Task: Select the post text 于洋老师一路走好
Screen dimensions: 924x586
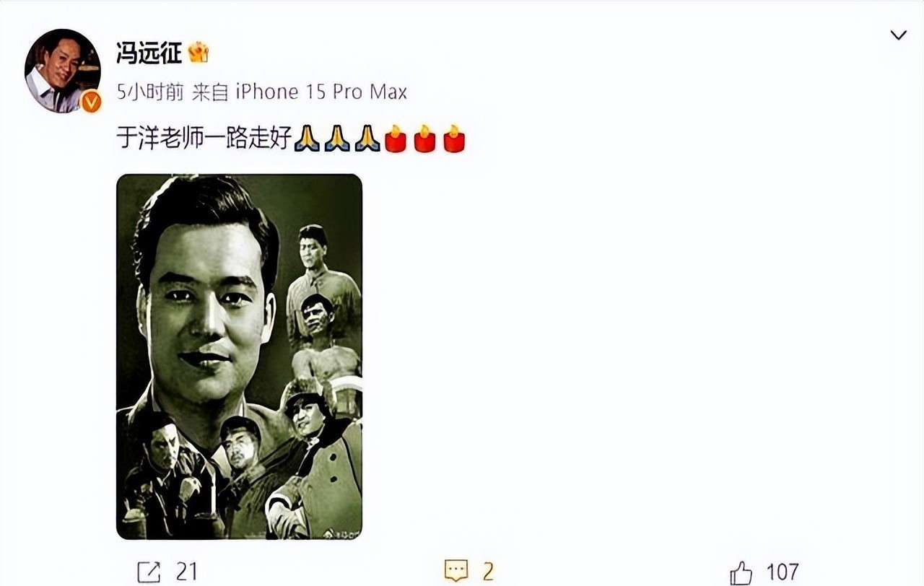Action: (x=204, y=138)
